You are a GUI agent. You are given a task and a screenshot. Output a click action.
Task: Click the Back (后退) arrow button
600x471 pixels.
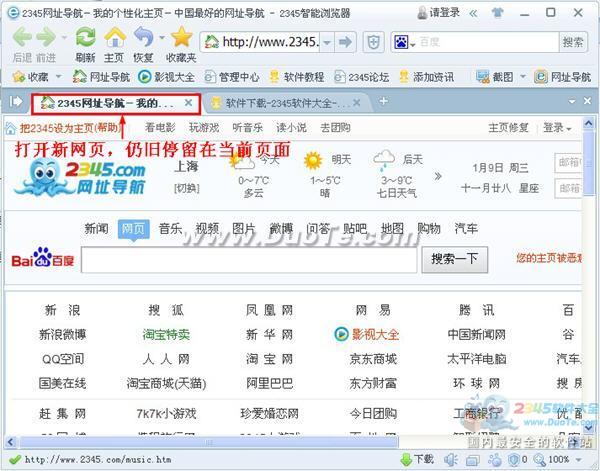pyautogui.click(x=22, y=39)
